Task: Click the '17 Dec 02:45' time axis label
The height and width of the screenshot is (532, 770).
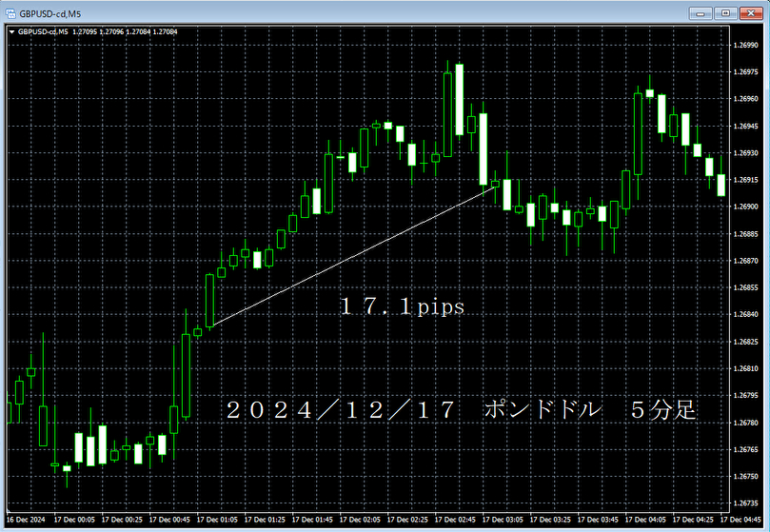Action: tap(455, 520)
